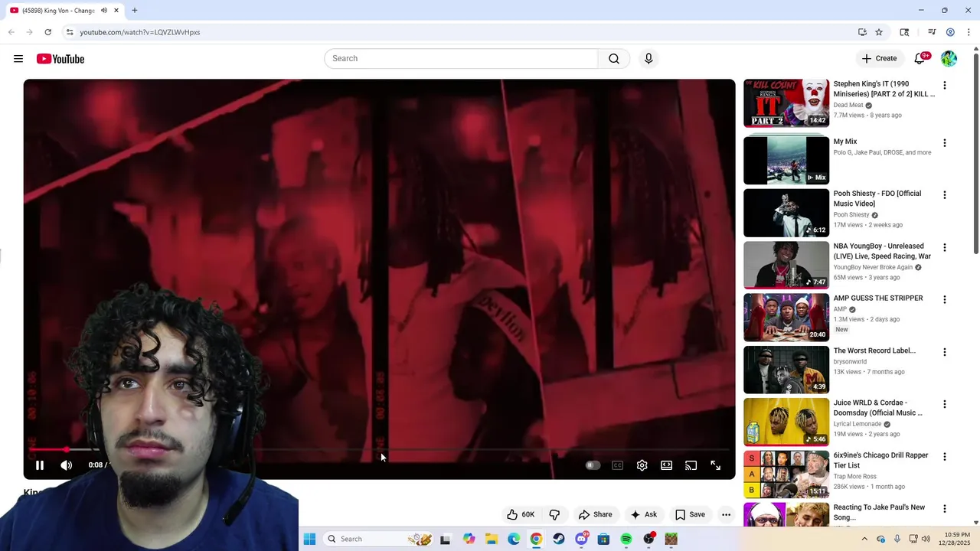Open the Chrome profile icon
Image resolution: width=980 pixels, height=551 pixels.
[x=950, y=32]
